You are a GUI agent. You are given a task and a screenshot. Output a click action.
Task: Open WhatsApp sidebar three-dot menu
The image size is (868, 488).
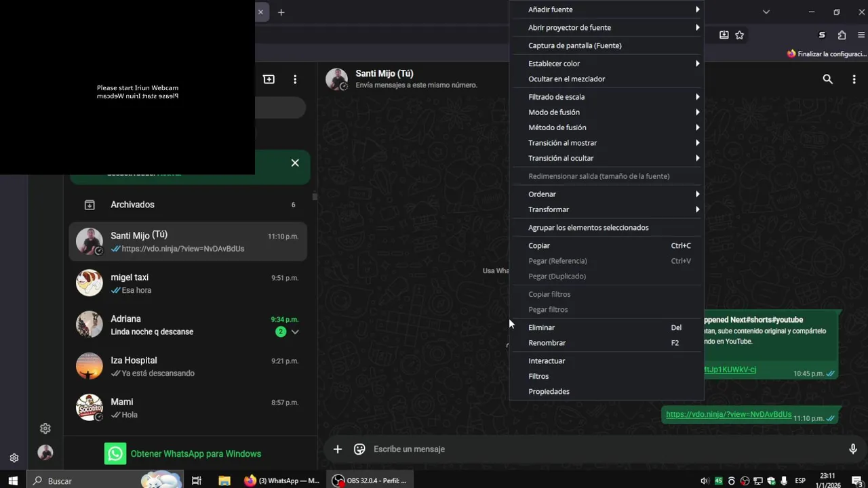point(295,79)
